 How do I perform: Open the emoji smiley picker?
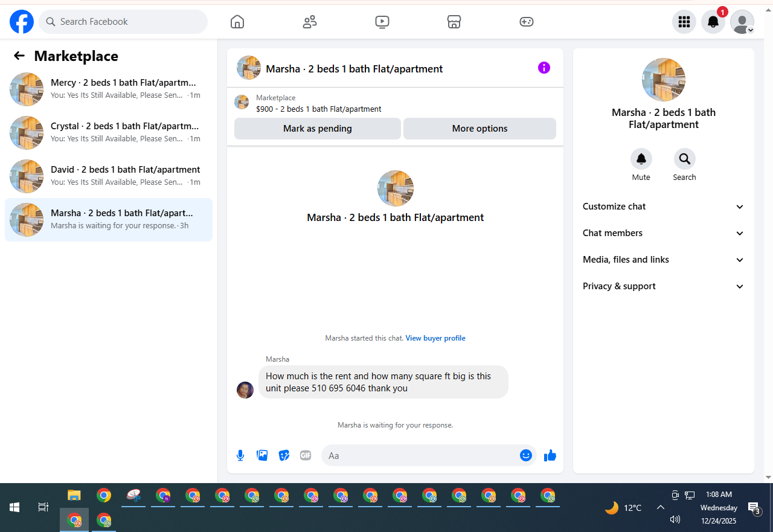526,455
